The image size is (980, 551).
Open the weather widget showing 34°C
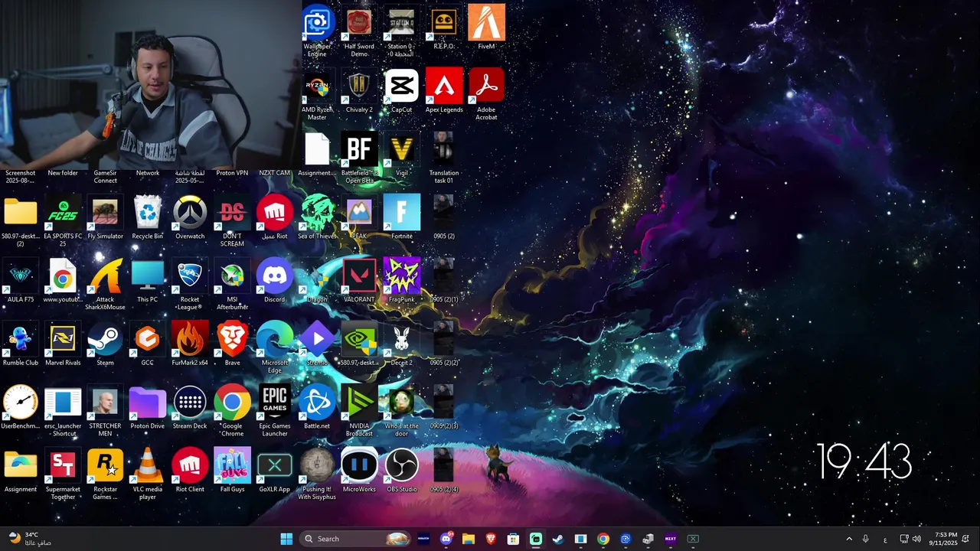(29, 539)
